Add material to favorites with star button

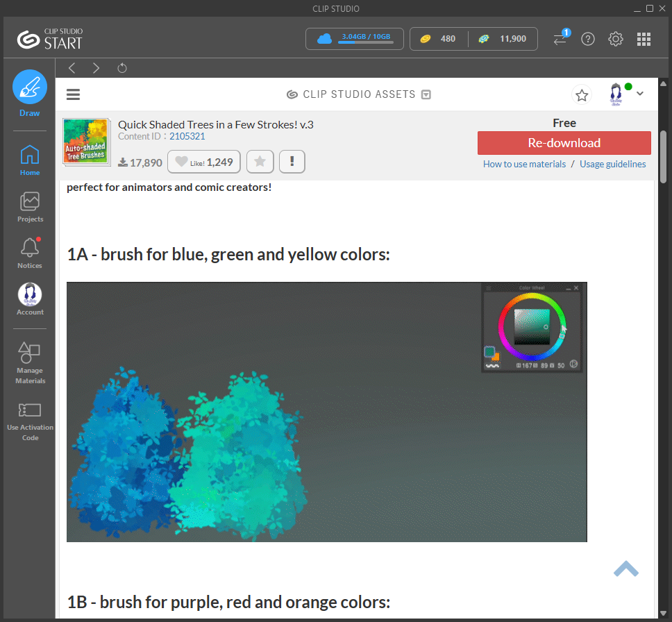click(x=260, y=162)
